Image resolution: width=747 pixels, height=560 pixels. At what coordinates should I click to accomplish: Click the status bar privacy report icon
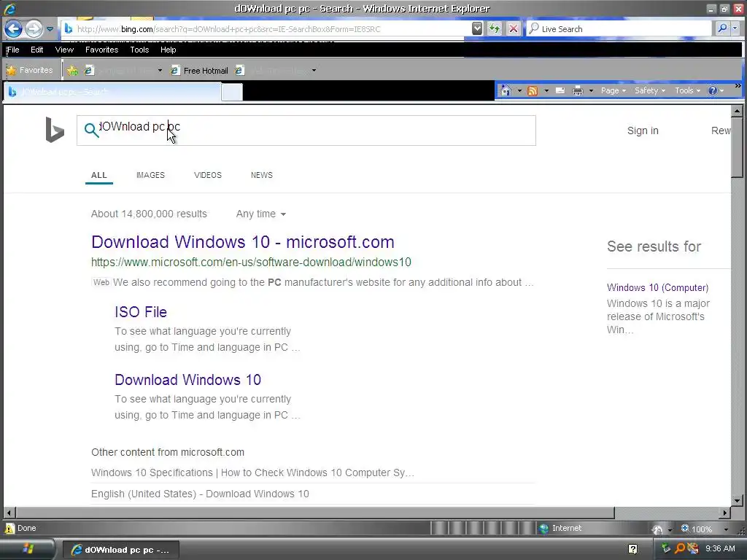point(657,529)
